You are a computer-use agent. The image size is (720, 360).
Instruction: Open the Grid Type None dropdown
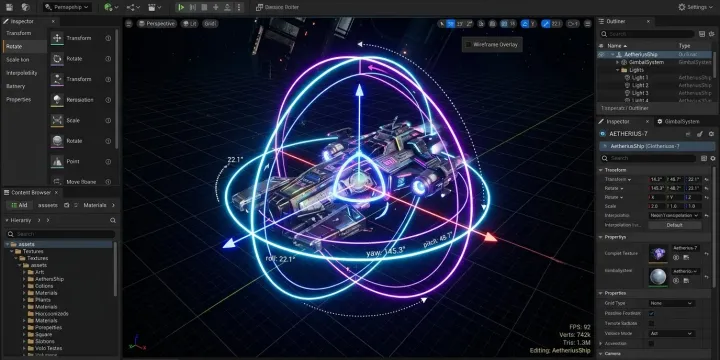click(x=671, y=304)
